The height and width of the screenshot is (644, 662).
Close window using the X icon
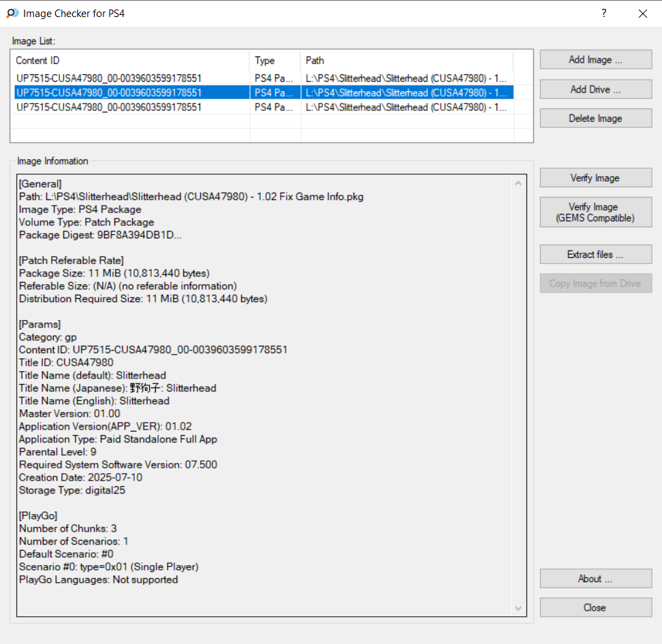tap(642, 14)
